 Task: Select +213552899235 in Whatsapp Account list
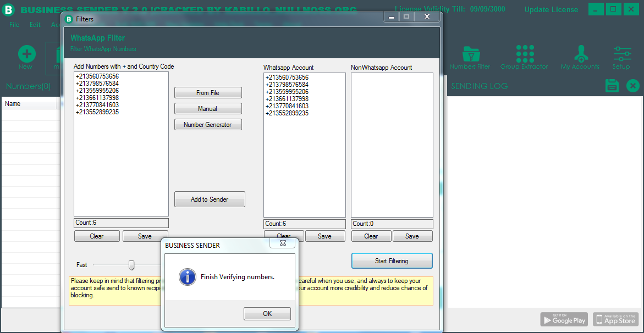pyautogui.click(x=287, y=113)
